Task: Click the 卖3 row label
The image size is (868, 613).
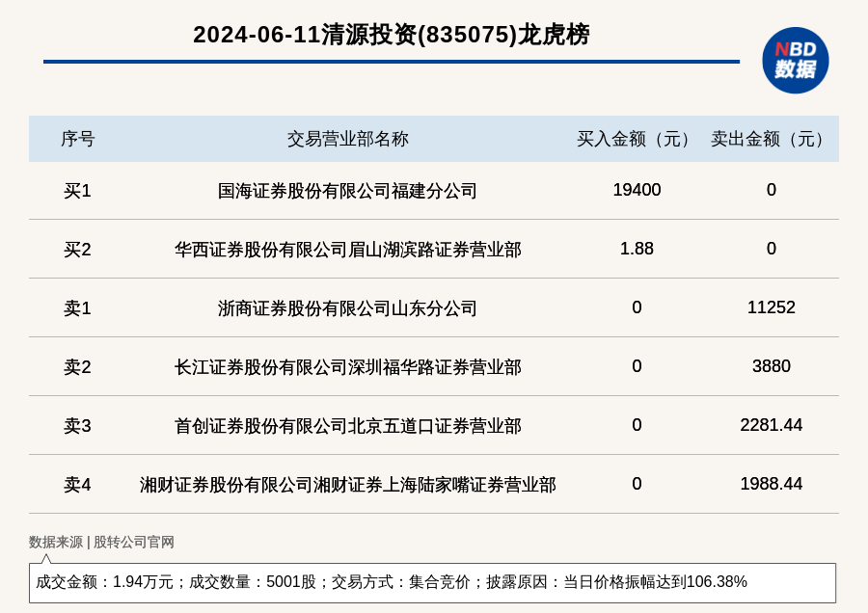Action: tap(77, 426)
